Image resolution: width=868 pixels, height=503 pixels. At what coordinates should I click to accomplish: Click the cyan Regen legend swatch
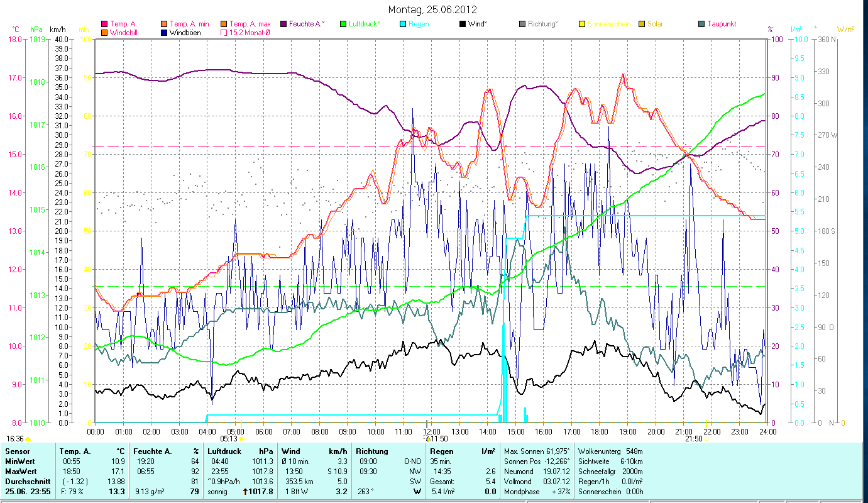pyautogui.click(x=403, y=24)
